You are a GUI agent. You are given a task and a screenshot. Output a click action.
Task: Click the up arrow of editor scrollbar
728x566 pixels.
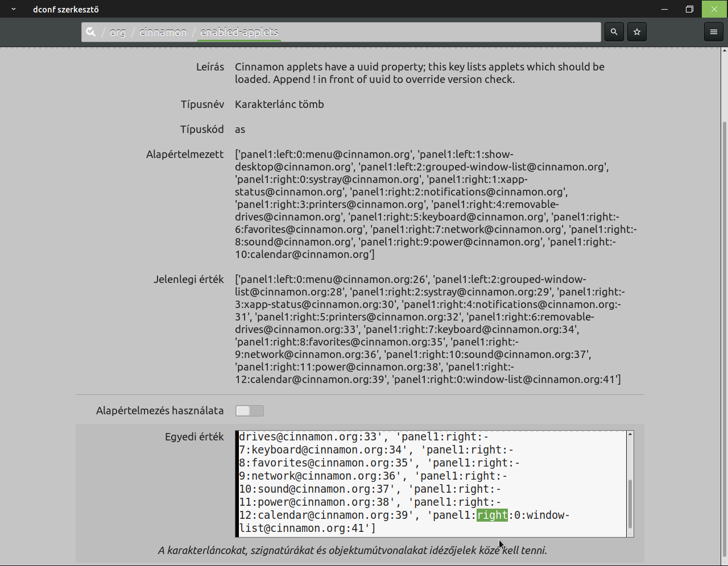tap(630, 435)
